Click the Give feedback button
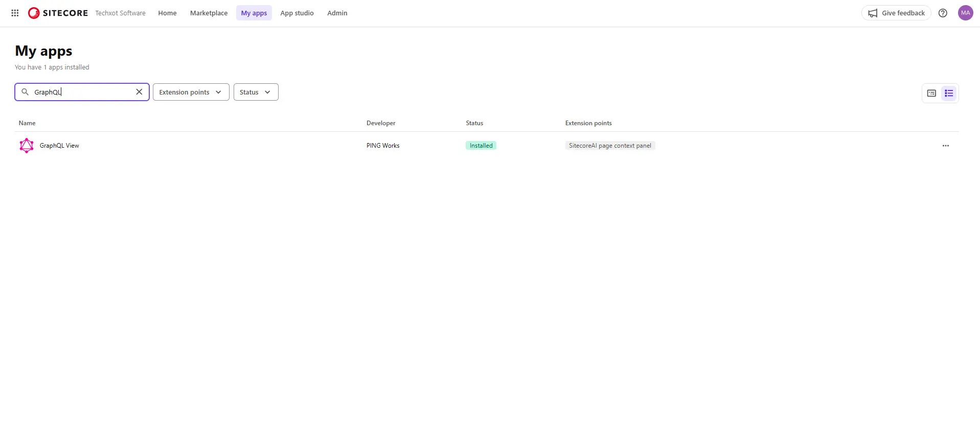 [896, 13]
